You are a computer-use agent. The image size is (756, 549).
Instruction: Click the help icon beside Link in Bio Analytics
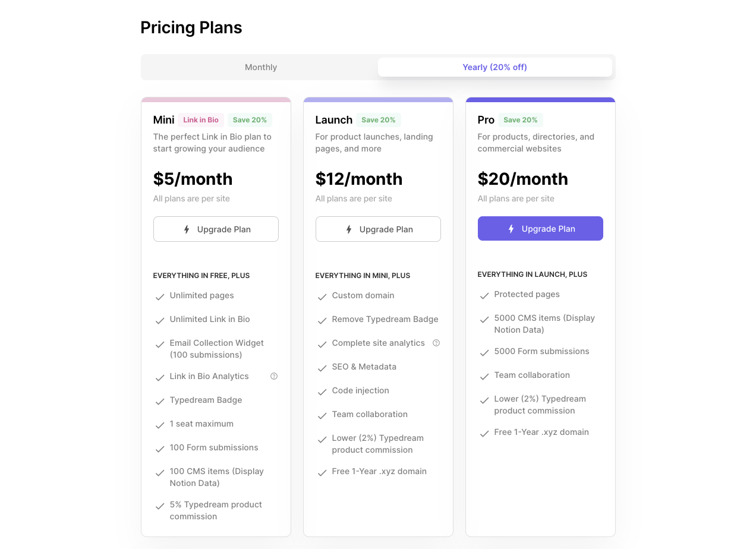(x=274, y=376)
